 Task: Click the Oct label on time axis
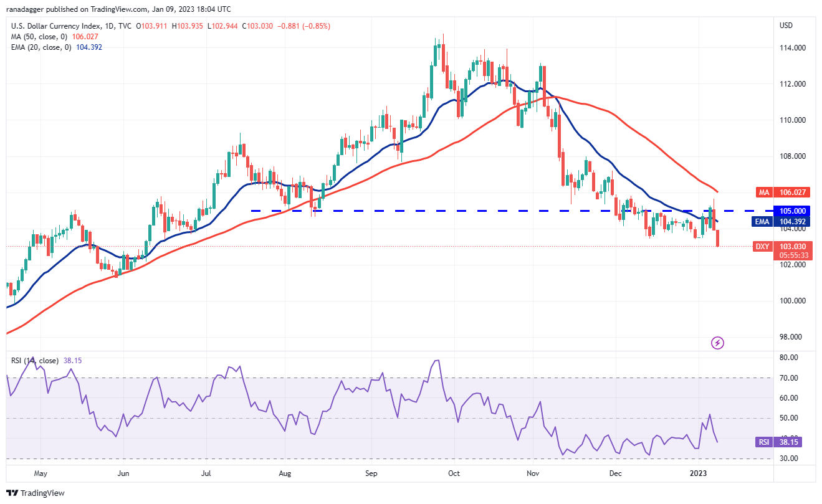(454, 473)
